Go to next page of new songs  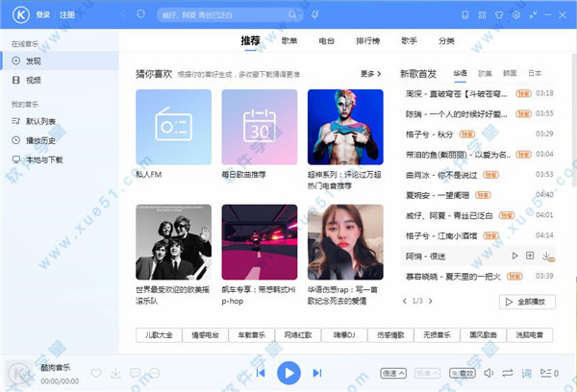pos(430,301)
